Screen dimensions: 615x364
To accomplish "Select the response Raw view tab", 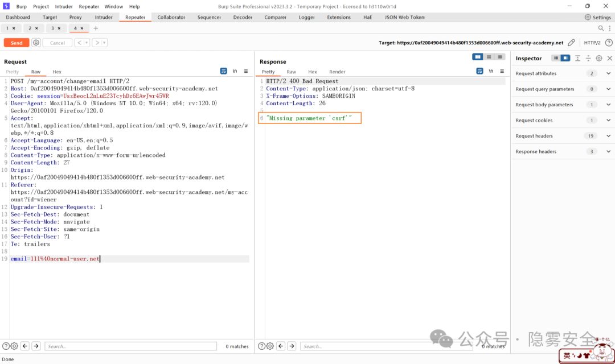I will pyautogui.click(x=291, y=72).
